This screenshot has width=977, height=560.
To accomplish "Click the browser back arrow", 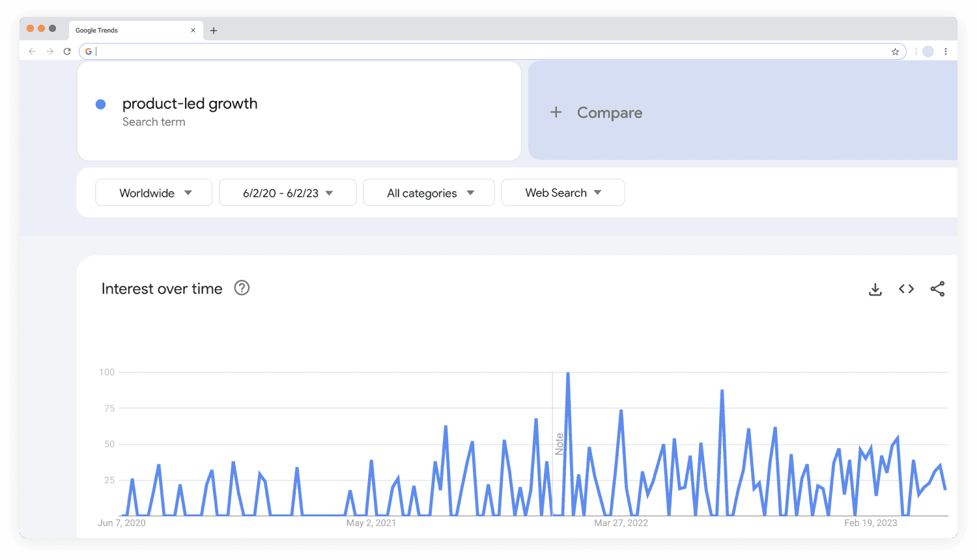I will click(32, 51).
